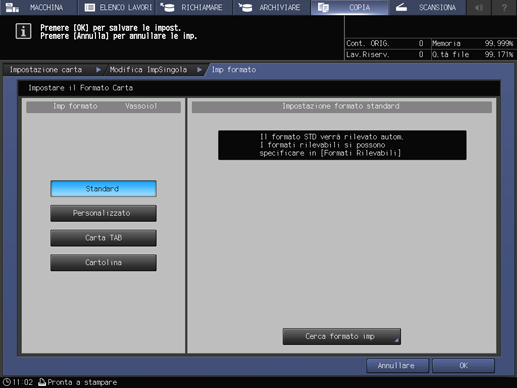517x388 pixels.
Task: Click the Pronta a stampare status text
Action: click(82, 382)
